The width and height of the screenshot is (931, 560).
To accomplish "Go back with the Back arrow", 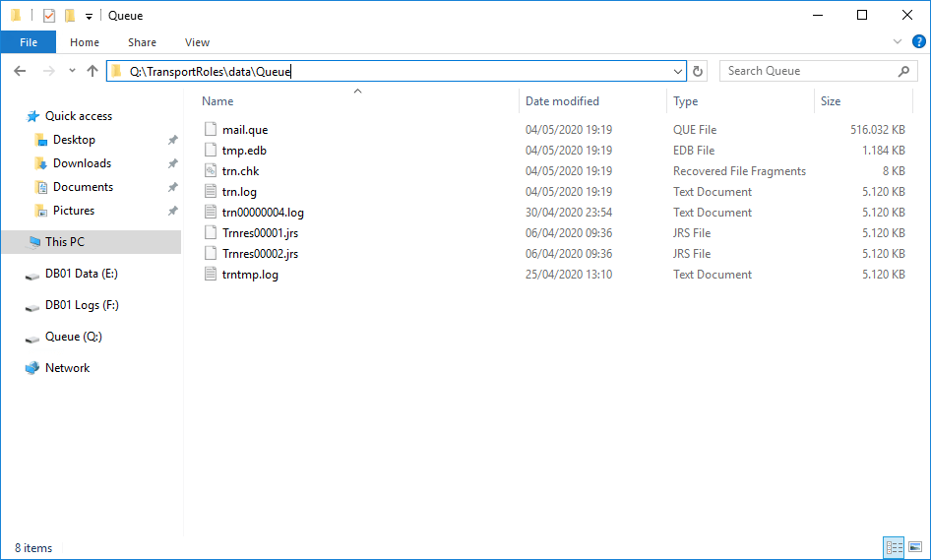I will click(21, 71).
